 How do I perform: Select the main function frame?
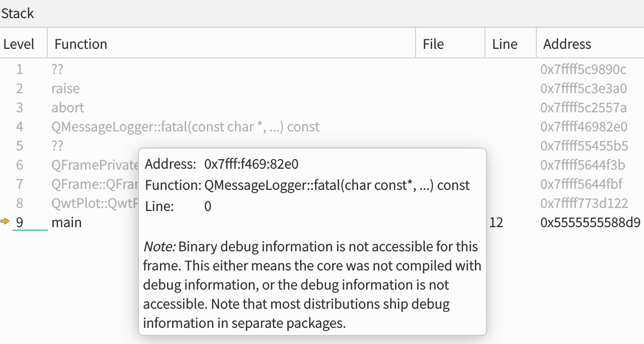(66, 222)
